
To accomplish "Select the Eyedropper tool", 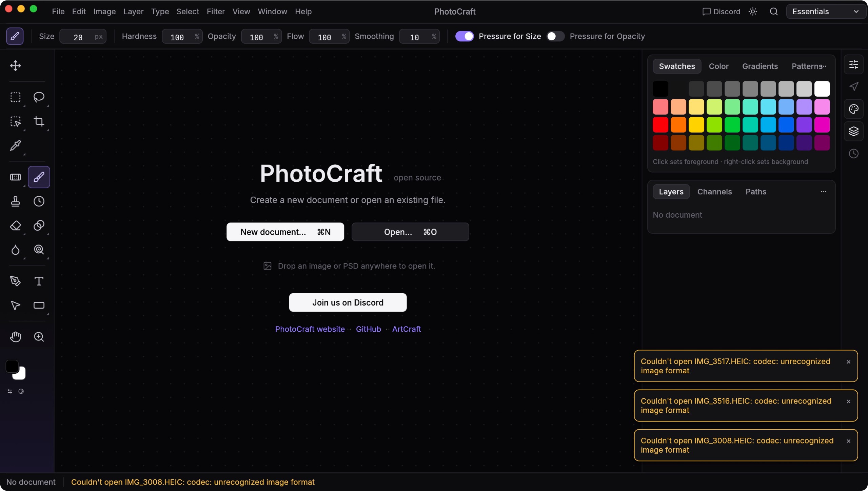I will (x=15, y=145).
